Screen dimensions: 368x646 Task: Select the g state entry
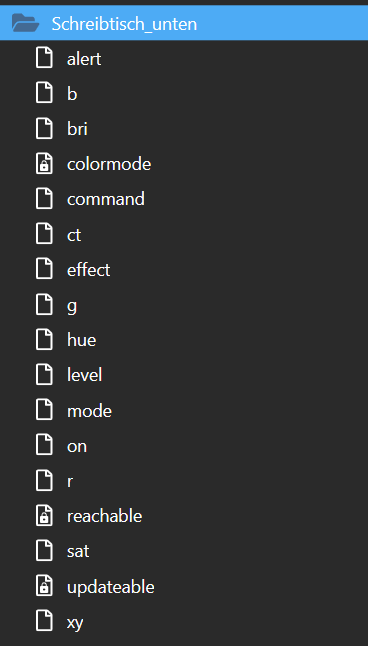click(72, 306)
